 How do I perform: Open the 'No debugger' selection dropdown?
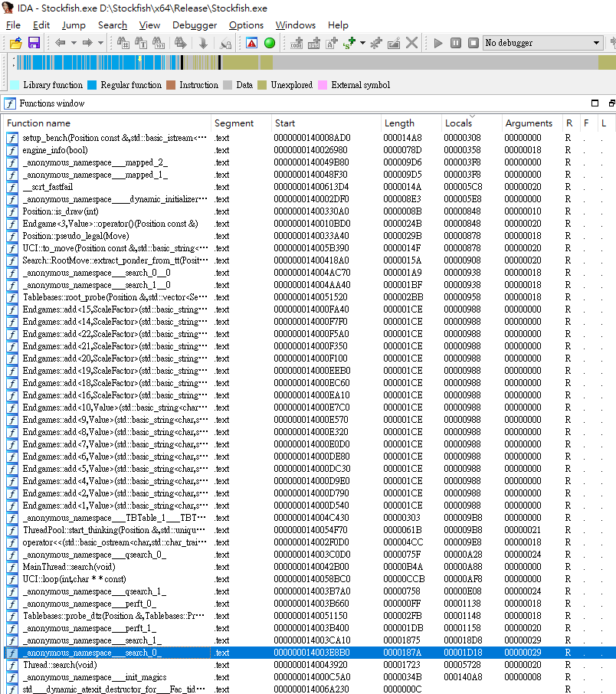(x=543, y=43)
